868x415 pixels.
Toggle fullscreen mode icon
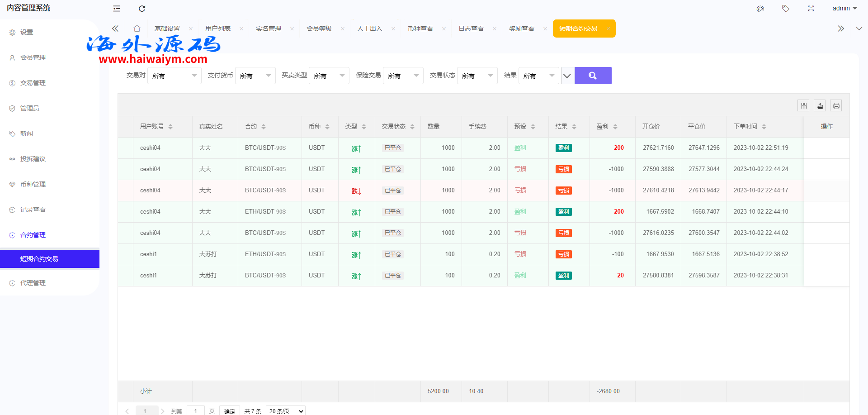(x=811, y=9)
